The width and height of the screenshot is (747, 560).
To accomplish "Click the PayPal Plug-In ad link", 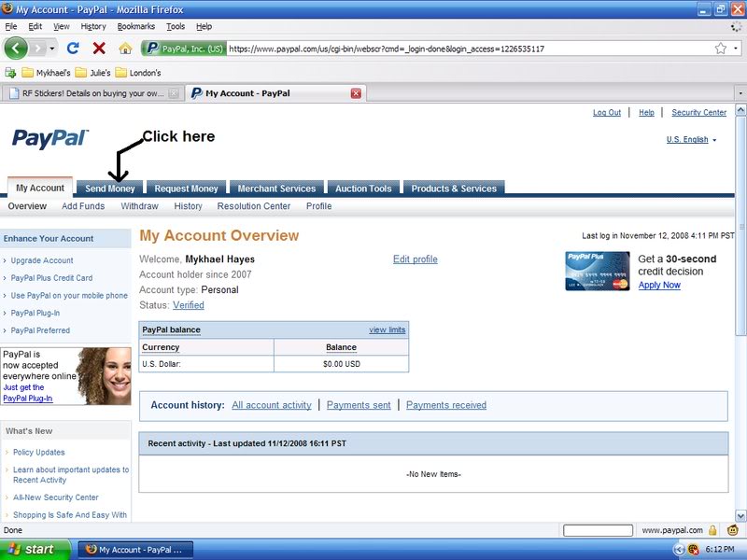I will (28, 399).
